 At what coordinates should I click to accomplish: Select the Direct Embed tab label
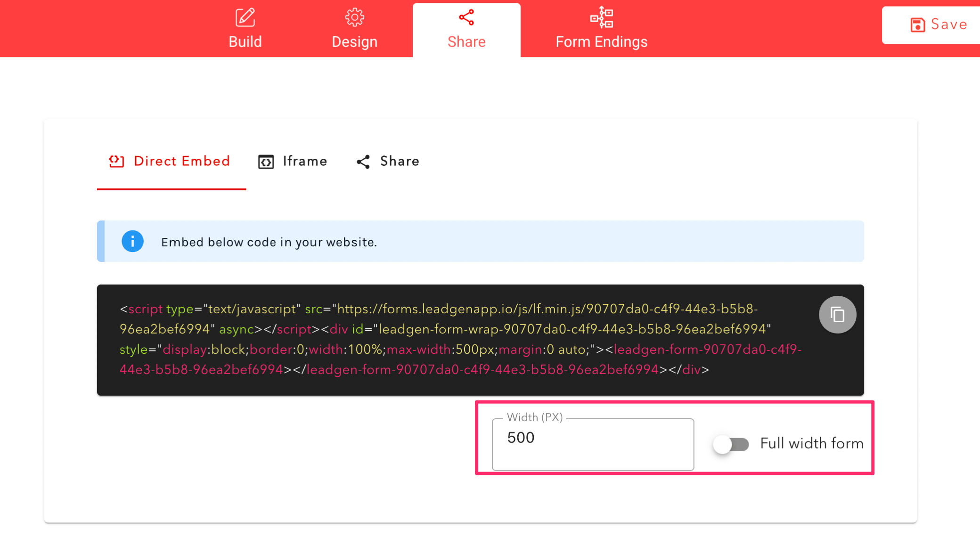(x=182, y=161)
